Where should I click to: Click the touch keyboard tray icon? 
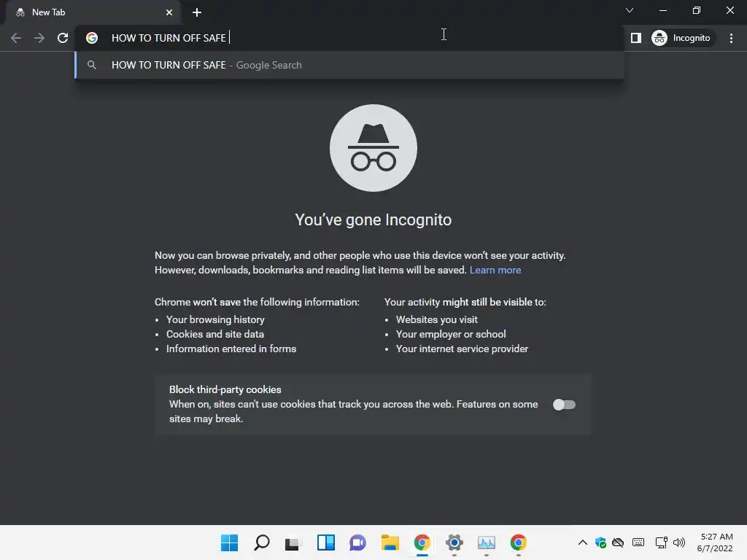point(638,542)
